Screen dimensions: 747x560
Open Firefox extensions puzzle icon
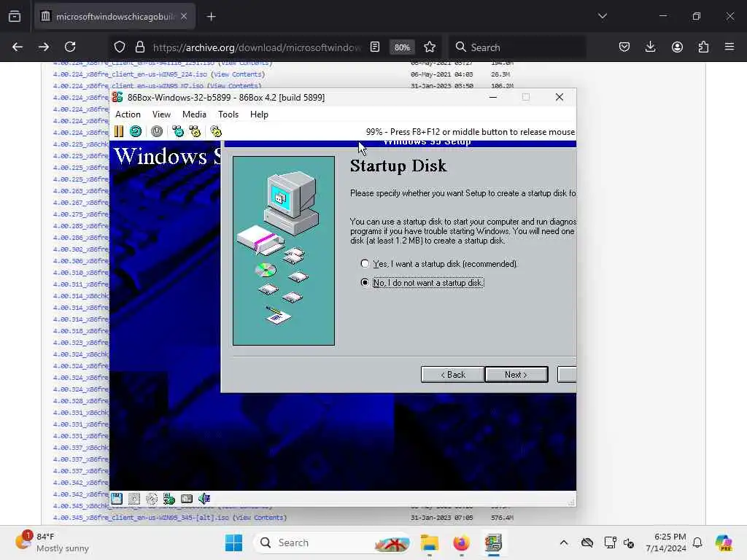[x=703, y=47]
